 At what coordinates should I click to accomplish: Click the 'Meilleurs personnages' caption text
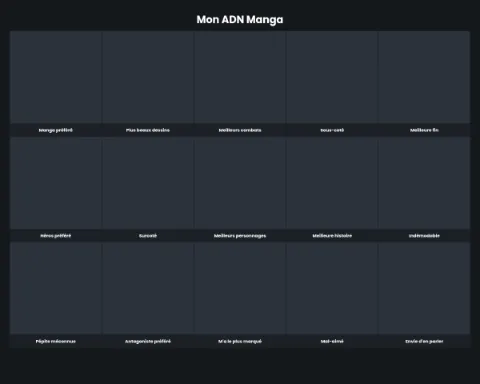click(x=240, y=236)
